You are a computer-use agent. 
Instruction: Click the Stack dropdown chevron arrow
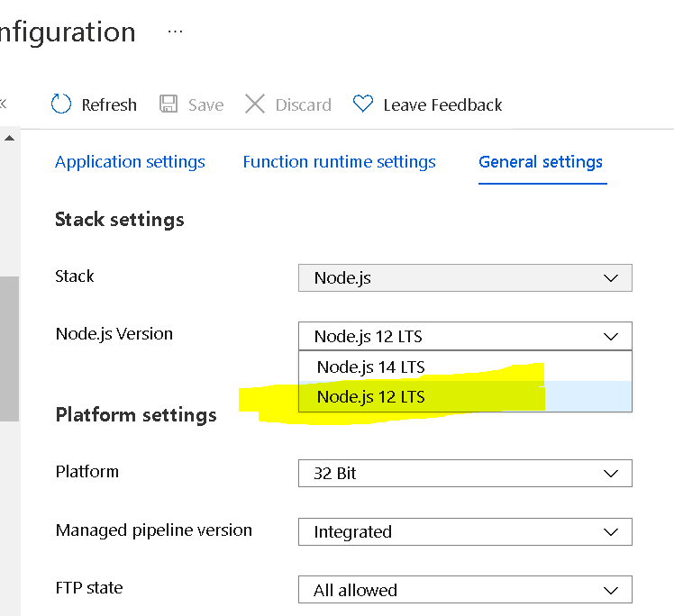(611, 278)
